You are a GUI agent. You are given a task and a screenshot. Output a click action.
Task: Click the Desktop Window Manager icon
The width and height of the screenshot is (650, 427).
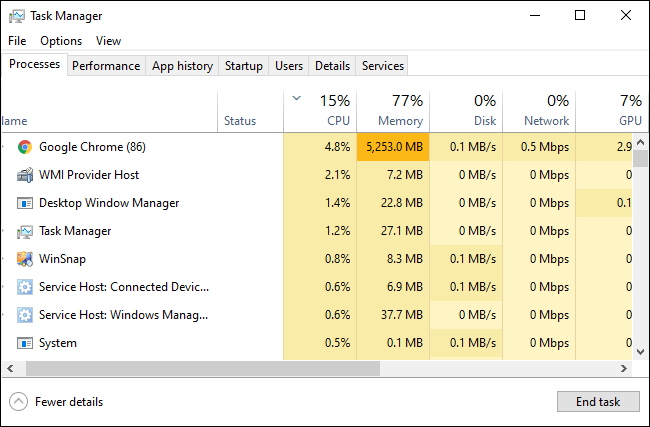(25, 203)
